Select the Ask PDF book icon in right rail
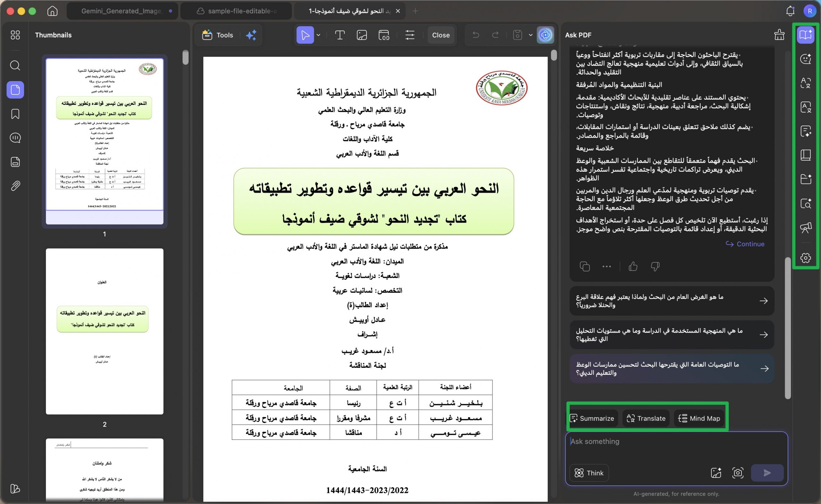 tap(805, 34)
